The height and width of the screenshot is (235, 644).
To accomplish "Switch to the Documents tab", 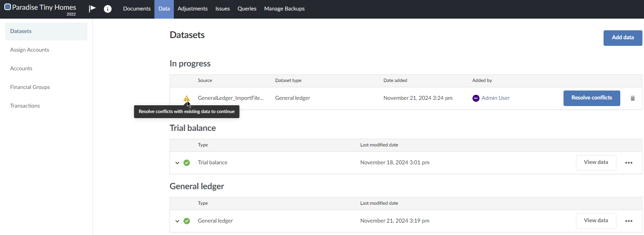I will [x=136, y=9].
